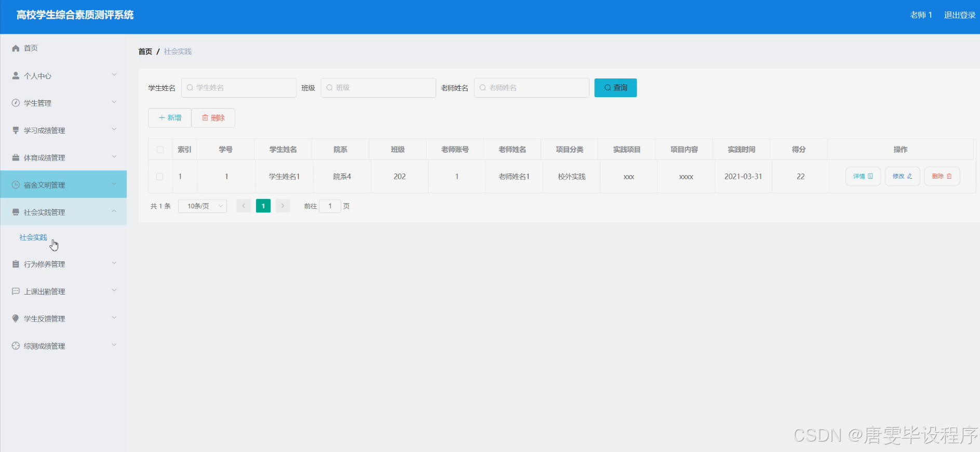Viewport: 980px width, 452px height.
Task: Expand the 行为修养管理 chevron
Action: 114,263
